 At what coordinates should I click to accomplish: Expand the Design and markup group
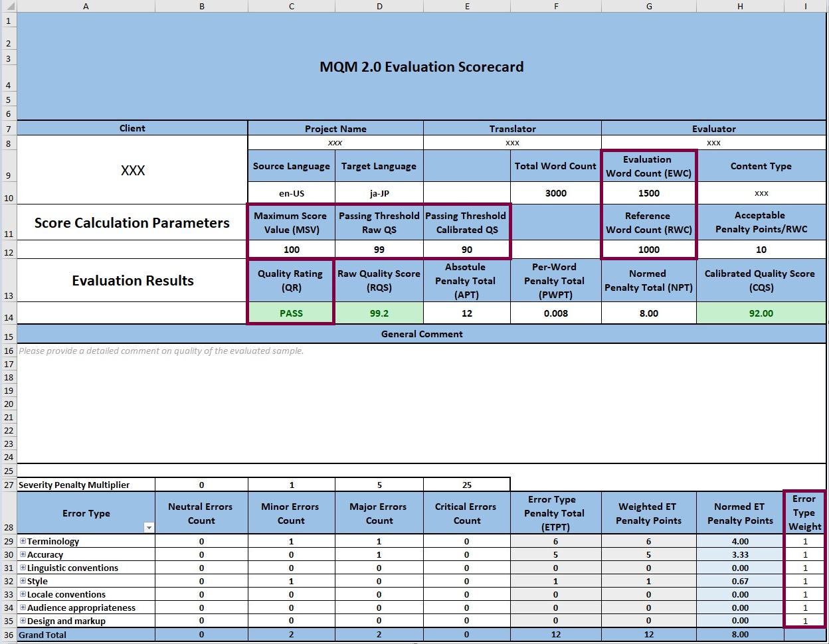[23, 621]
